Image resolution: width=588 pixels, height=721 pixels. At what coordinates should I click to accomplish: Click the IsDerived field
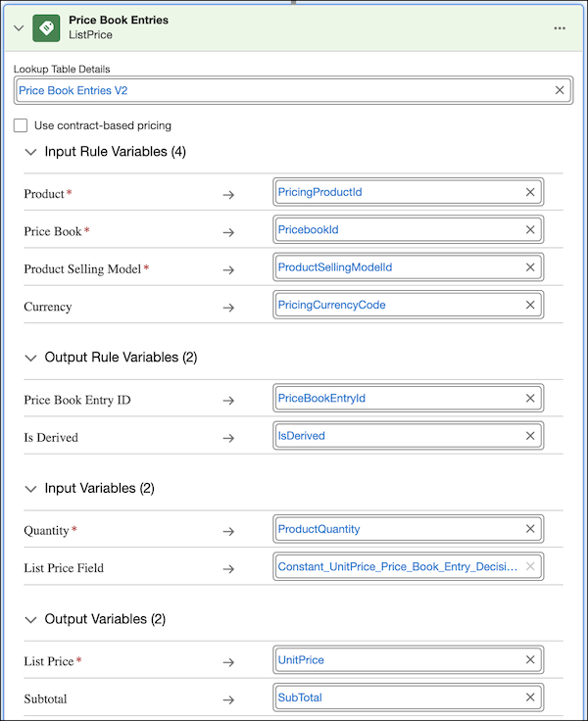408,436
